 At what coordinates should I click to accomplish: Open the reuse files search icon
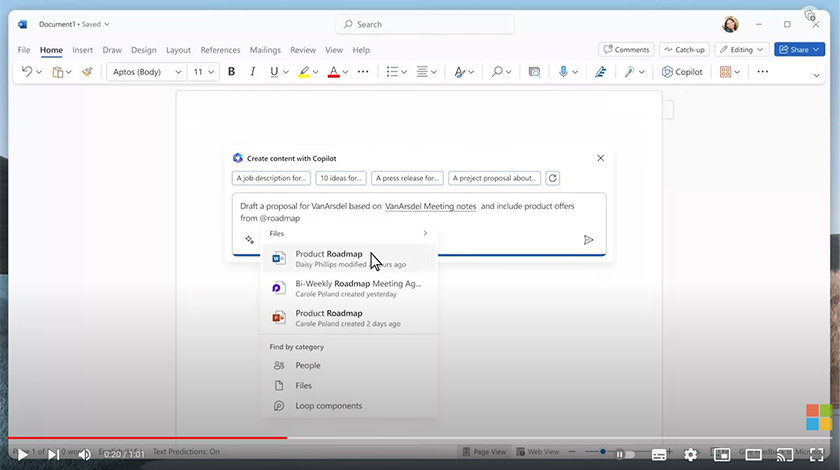(x=534, y=72)
